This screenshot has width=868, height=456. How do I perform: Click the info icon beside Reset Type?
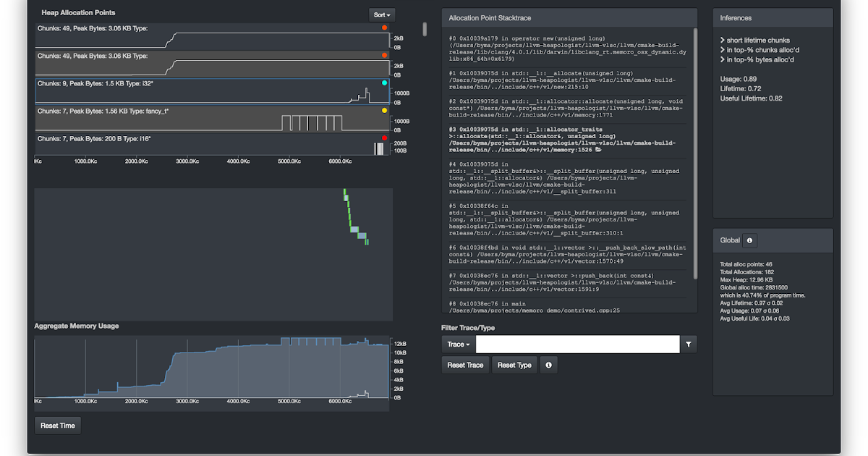548,365
